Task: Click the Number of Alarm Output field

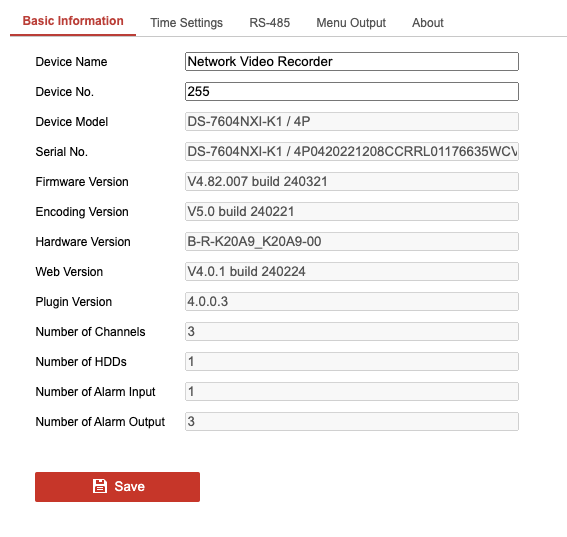Action: tap(352, 422)
